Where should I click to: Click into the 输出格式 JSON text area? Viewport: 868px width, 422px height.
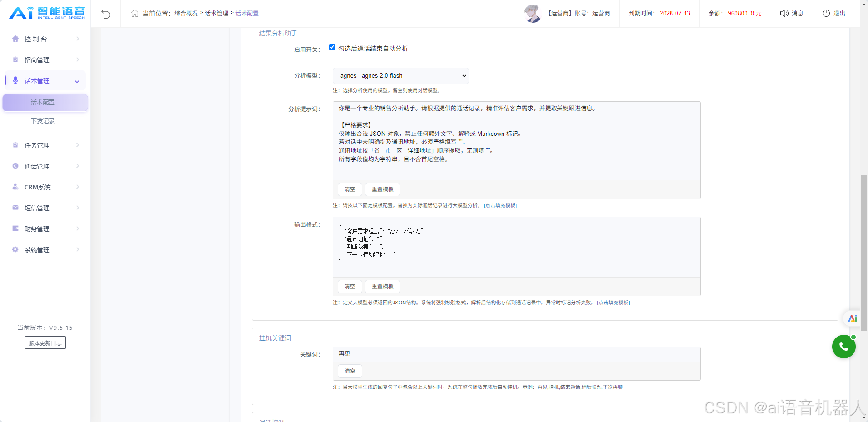pyautogui.click(x=517, y=247)
